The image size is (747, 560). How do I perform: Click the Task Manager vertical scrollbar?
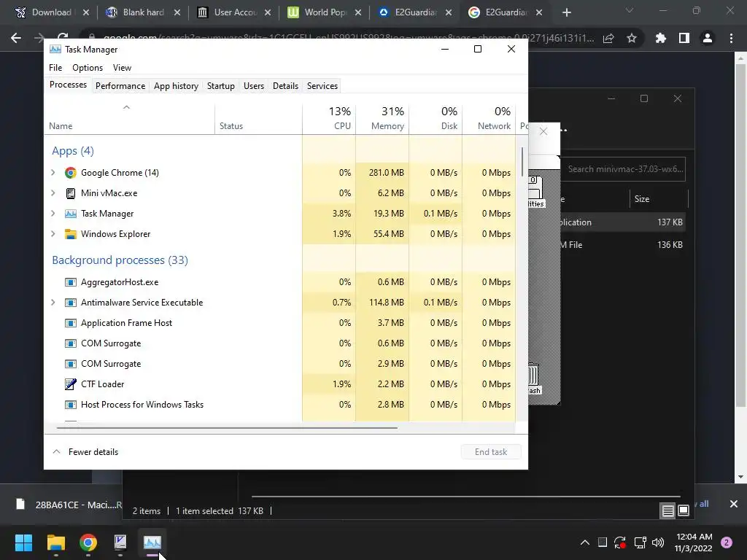(522, 162)
